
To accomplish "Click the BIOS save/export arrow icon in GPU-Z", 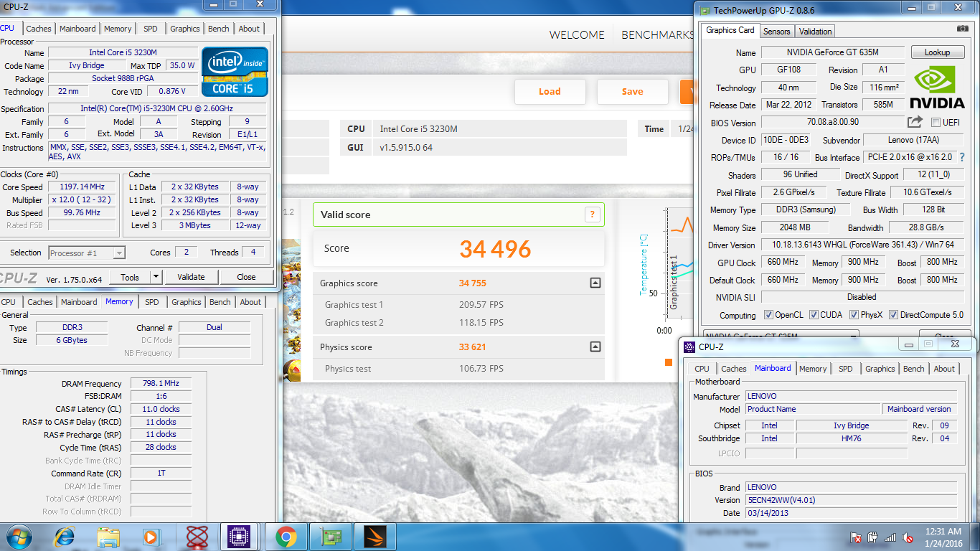I will point(915,122).
